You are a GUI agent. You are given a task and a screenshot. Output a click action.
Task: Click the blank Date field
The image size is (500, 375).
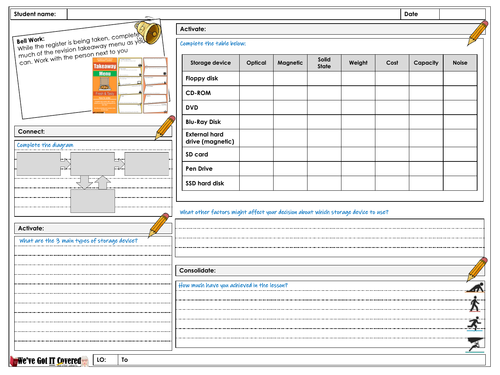462,14
